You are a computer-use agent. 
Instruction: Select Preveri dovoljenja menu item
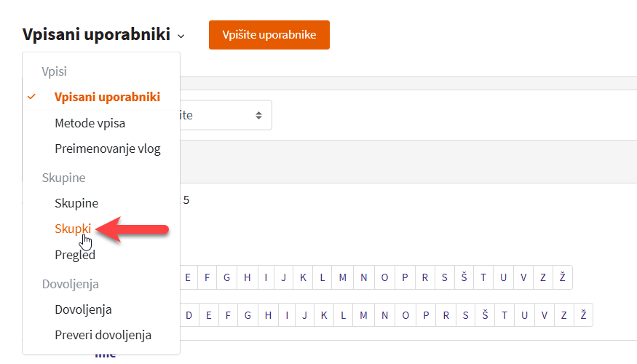pos(103,335)
